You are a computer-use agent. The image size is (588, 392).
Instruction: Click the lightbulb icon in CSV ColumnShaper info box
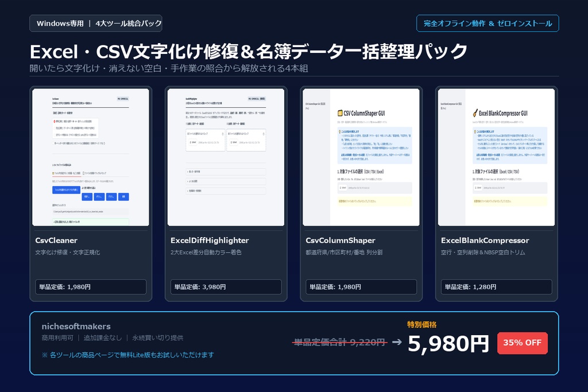click(339, 132)
